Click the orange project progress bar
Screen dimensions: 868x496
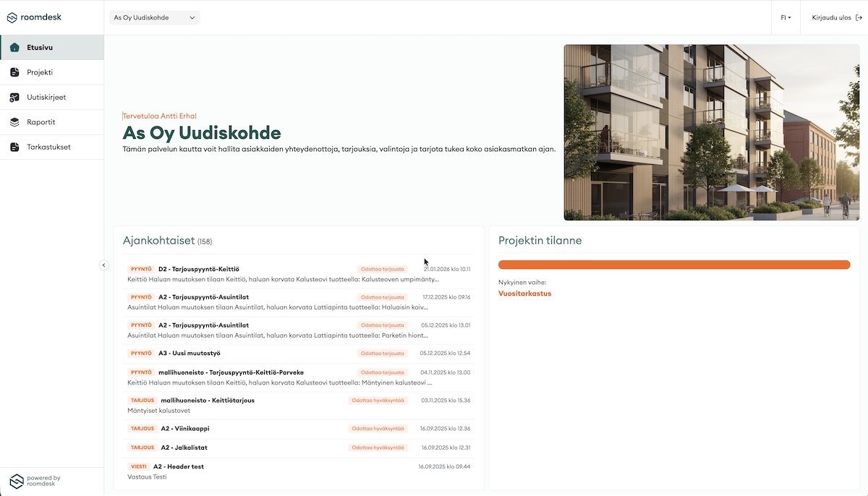[674, 265]
